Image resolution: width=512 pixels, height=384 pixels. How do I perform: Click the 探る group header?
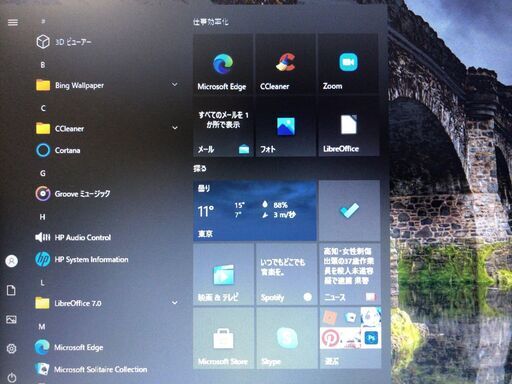[200, 168]
